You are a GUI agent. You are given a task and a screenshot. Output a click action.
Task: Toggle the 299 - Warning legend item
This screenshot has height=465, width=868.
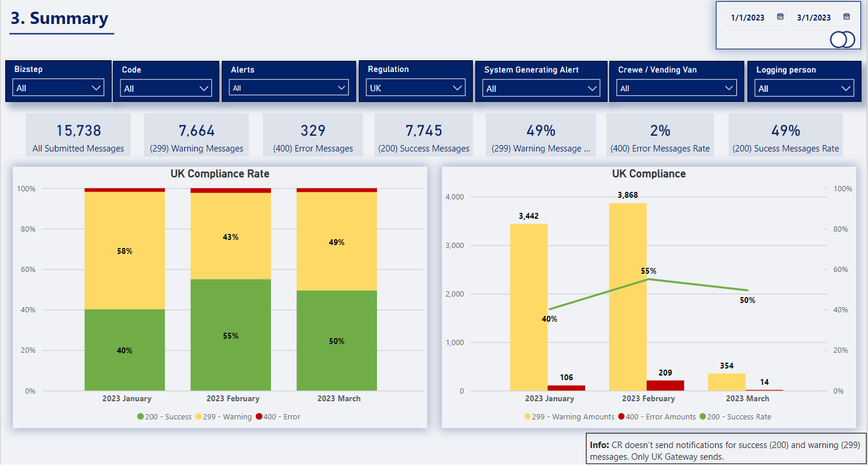click(x=224, y=417)
